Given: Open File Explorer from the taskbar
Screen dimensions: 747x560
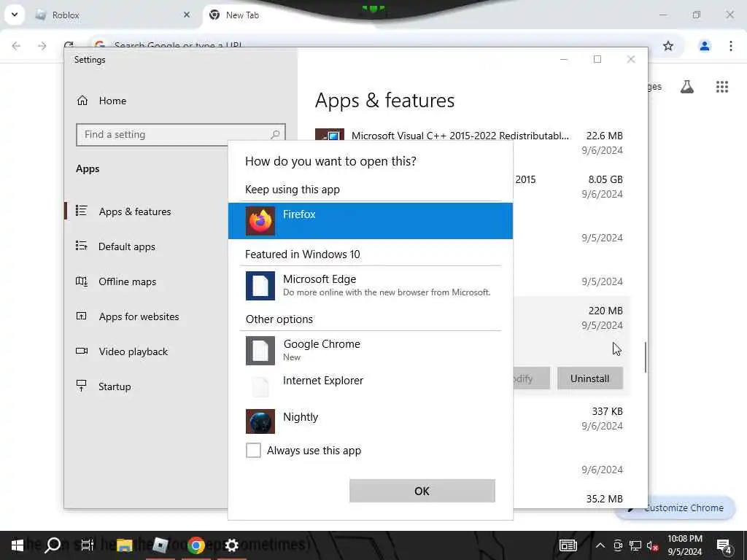Looking at the screenshot, I should click(124, 545).
